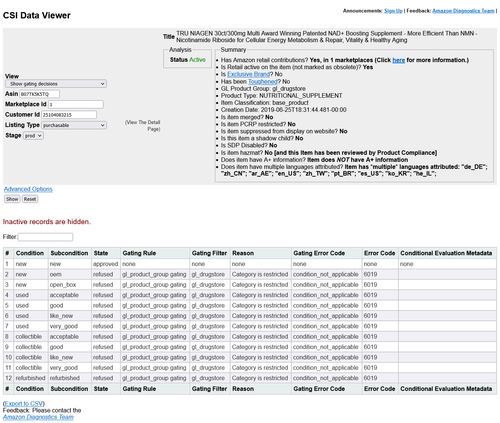Click top Conditional Evaluation Metadata header
Viewport: 500px width, 423px height.
[446, 253]
